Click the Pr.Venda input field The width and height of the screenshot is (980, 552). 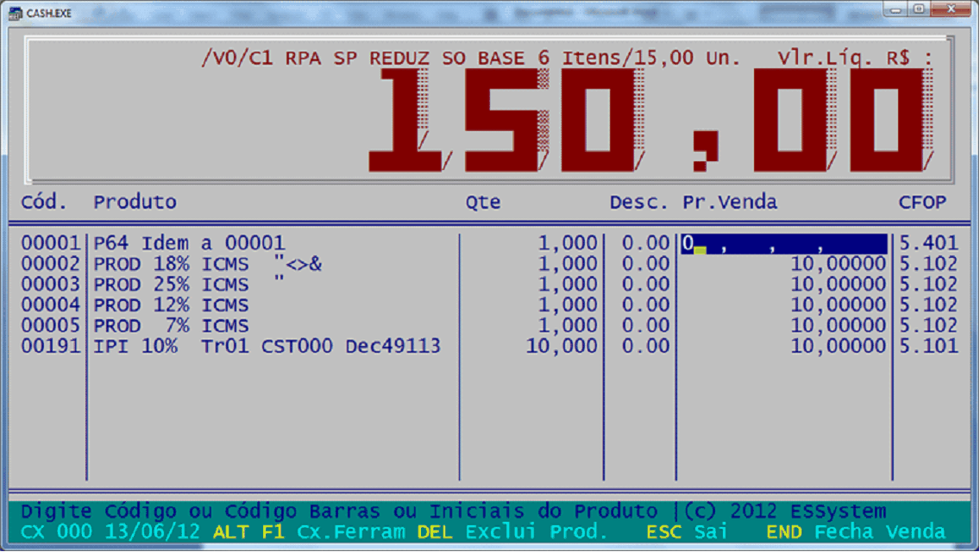(783, 244)
